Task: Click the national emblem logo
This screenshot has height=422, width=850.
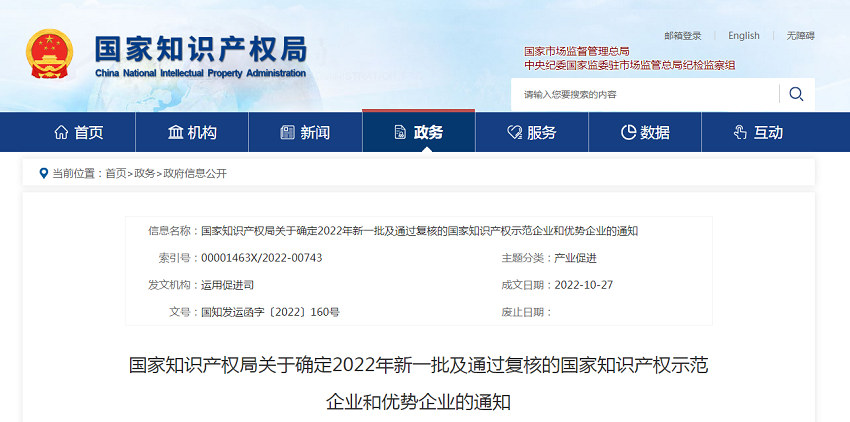Action: [x=49, y=54]
